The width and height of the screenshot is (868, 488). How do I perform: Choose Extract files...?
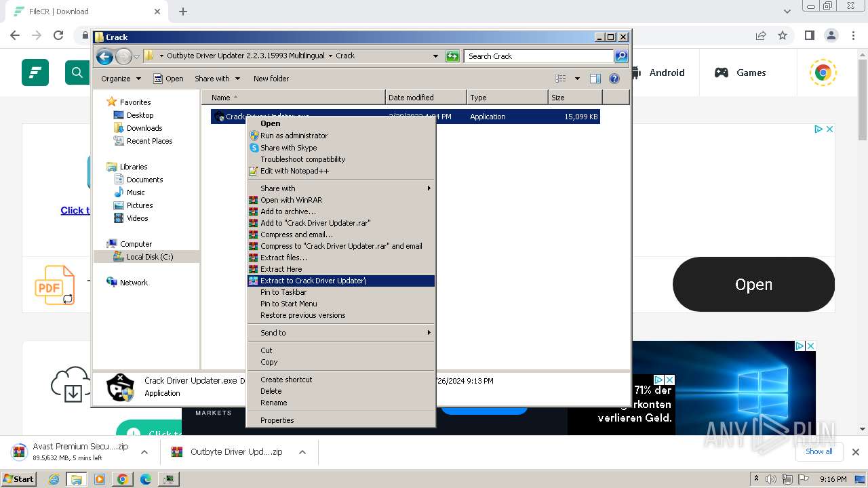[341, 258]
